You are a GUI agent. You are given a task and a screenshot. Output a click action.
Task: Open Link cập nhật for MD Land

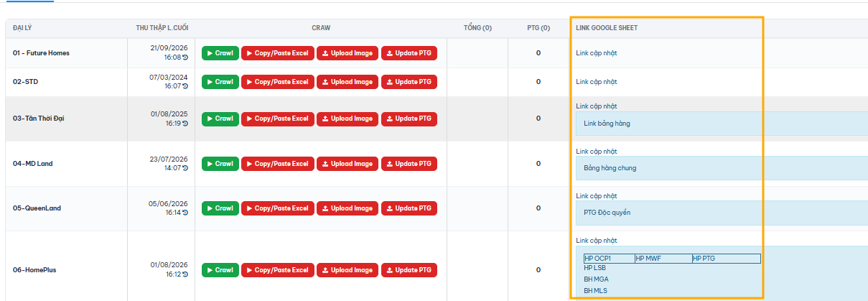tap(596, 152)
